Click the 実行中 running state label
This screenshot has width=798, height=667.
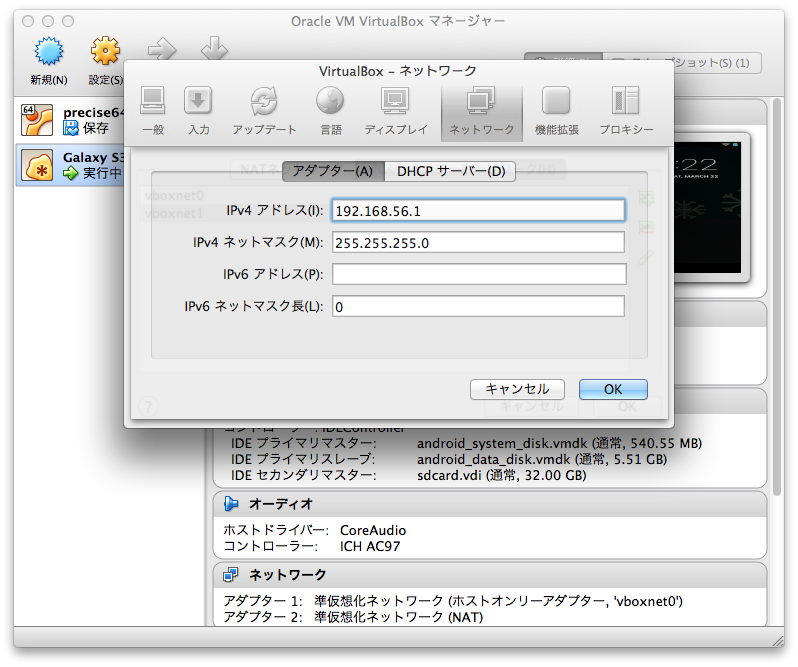[102, 173]
